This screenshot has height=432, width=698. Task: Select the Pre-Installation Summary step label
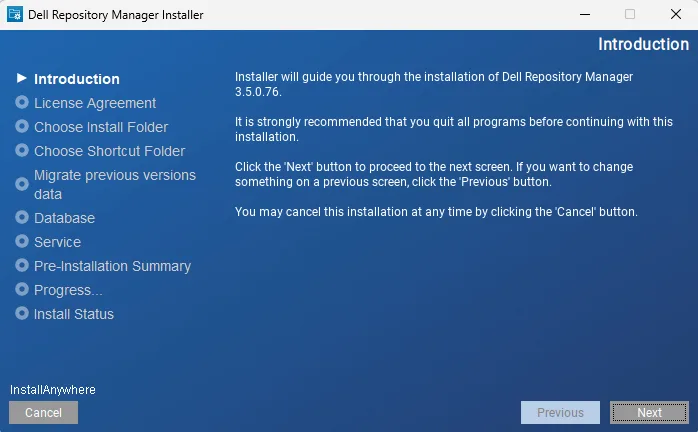click(x=112, y=266)
